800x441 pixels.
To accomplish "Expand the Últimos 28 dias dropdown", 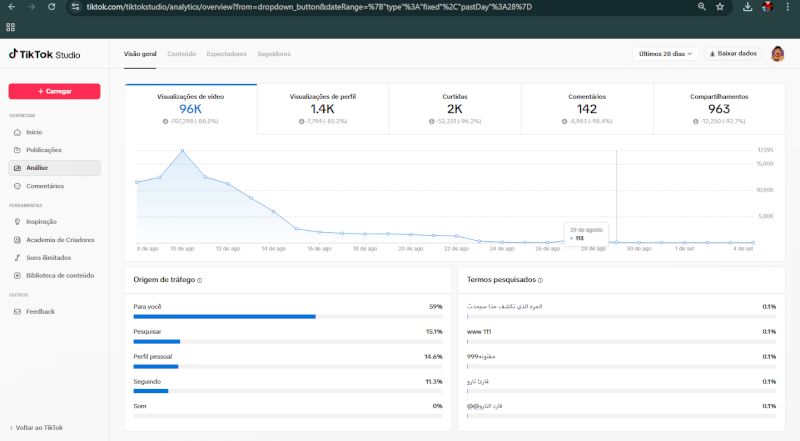I will pos(665,53).
